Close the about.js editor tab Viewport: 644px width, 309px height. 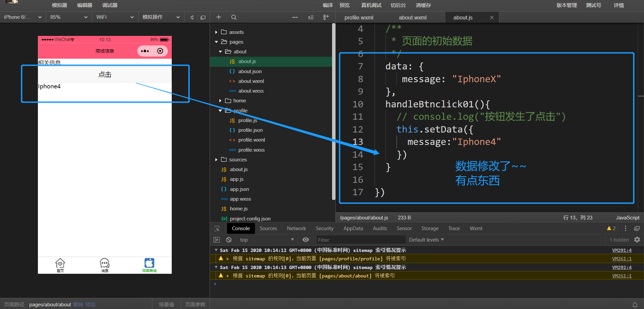point(492,17)
